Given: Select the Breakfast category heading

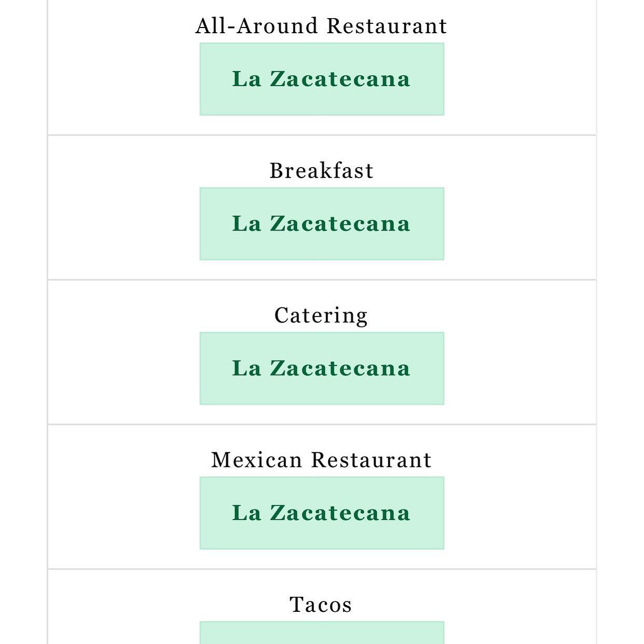Looking at the screenshot, I should (x=321, y=171).
